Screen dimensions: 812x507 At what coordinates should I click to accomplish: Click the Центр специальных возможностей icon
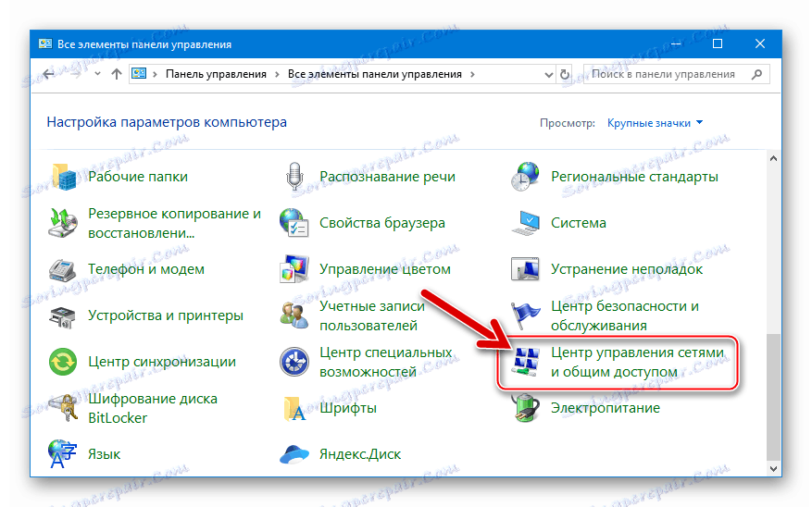(294, 362)
